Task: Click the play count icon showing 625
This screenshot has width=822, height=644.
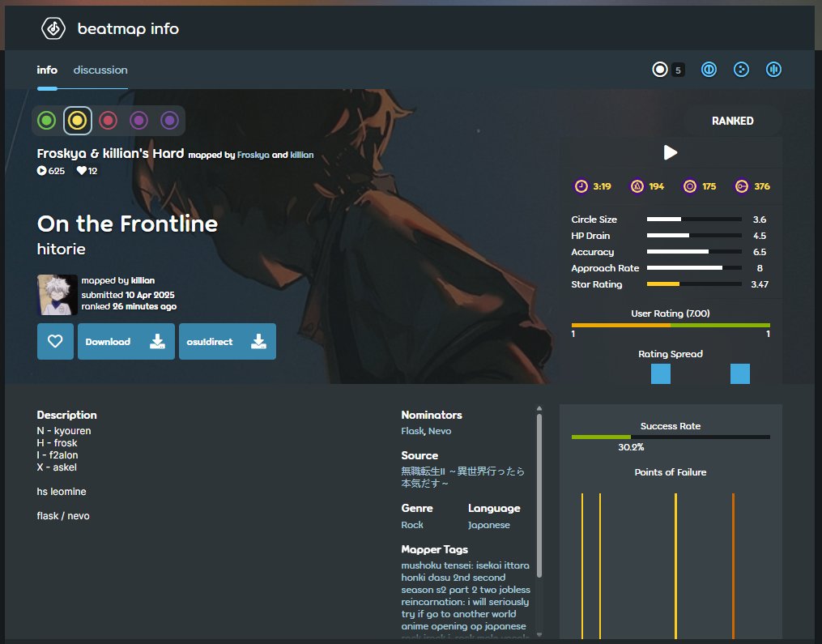Action: tap(41, 170)
